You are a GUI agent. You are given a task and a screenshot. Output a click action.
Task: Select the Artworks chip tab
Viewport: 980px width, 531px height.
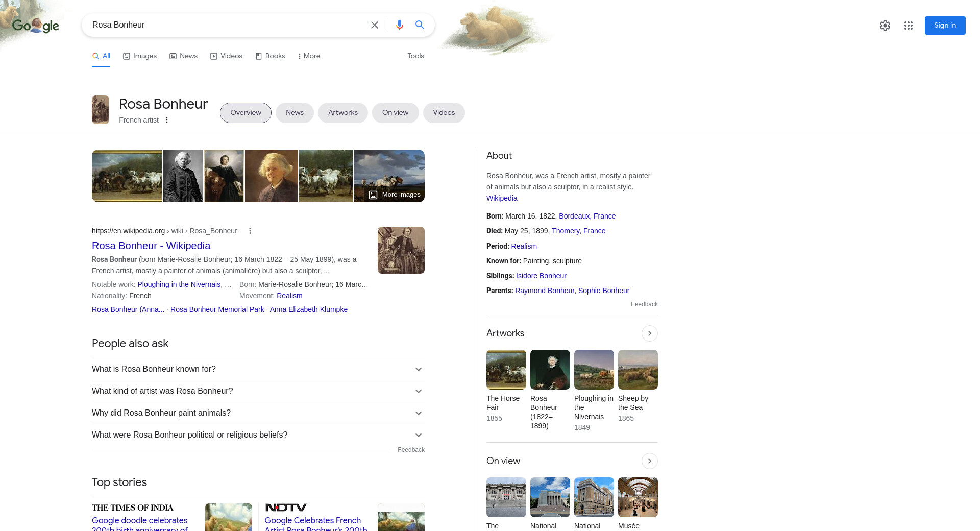coord(342,113)
